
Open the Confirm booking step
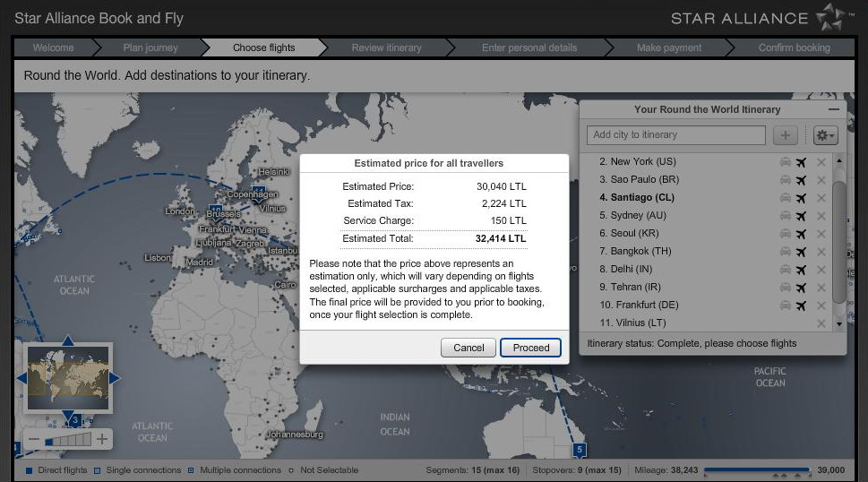click(x=794, y=47)
